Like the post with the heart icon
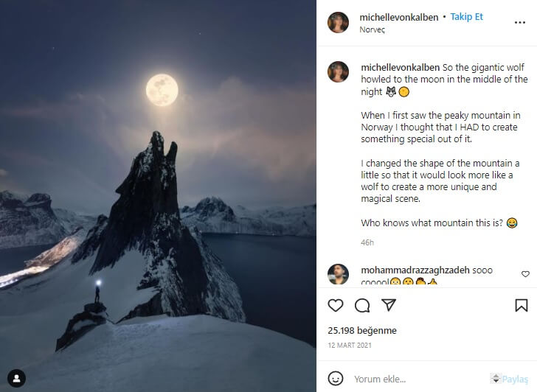This screenshot has height=392, width=537. [x=336, y=305]
